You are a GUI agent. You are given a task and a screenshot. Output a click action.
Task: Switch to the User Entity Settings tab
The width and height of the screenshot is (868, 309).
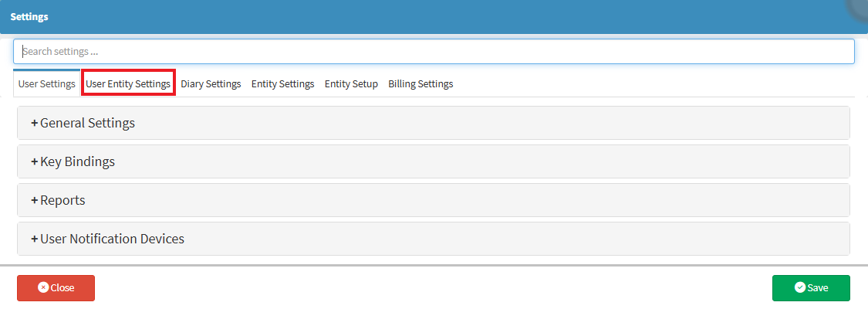click(x=128, y=84)
